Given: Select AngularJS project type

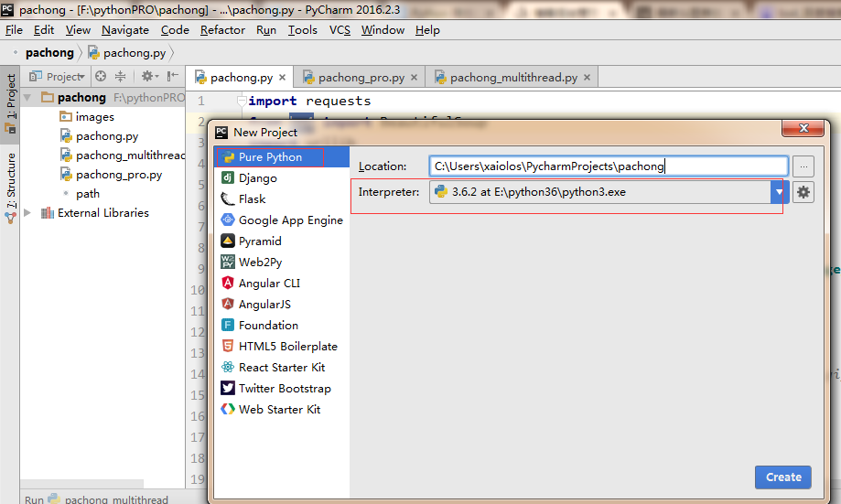Looking at the screenshot, I should [x=282, y=304].
